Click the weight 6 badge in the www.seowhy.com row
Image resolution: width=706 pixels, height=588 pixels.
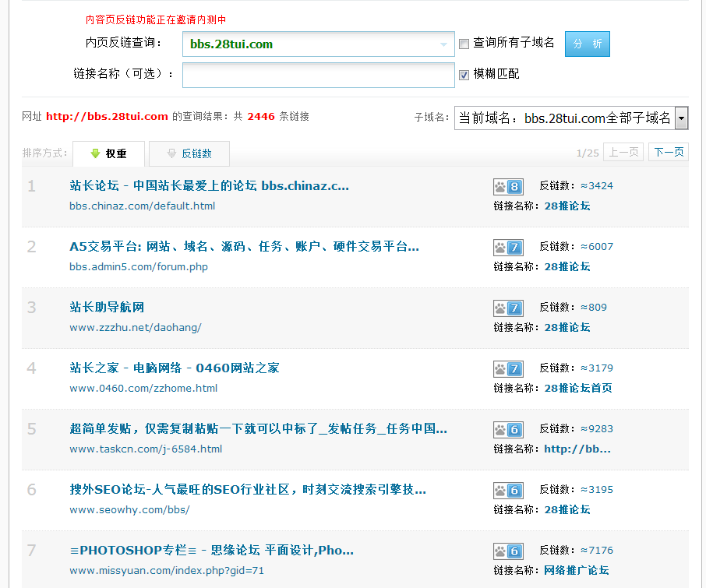tap(508, 491)
